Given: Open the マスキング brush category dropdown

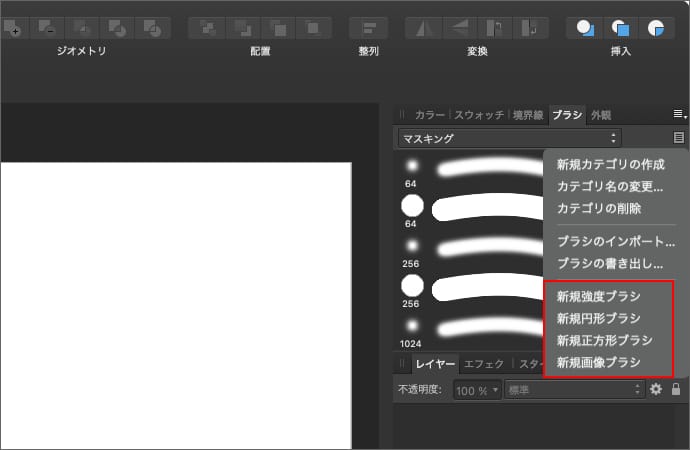Looking at the screenshot, I should coord(509,138).
